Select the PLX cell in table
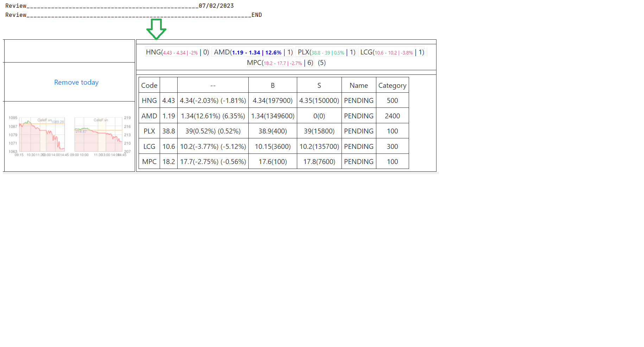644x347 pixels. click(x=149, y=131)
